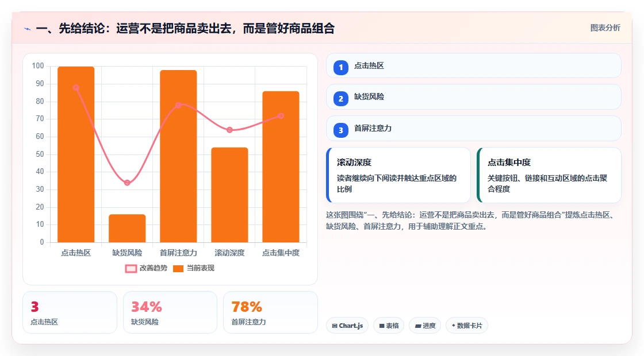
Task: Open the 数据卡片 tag
Action: [466, 326]
